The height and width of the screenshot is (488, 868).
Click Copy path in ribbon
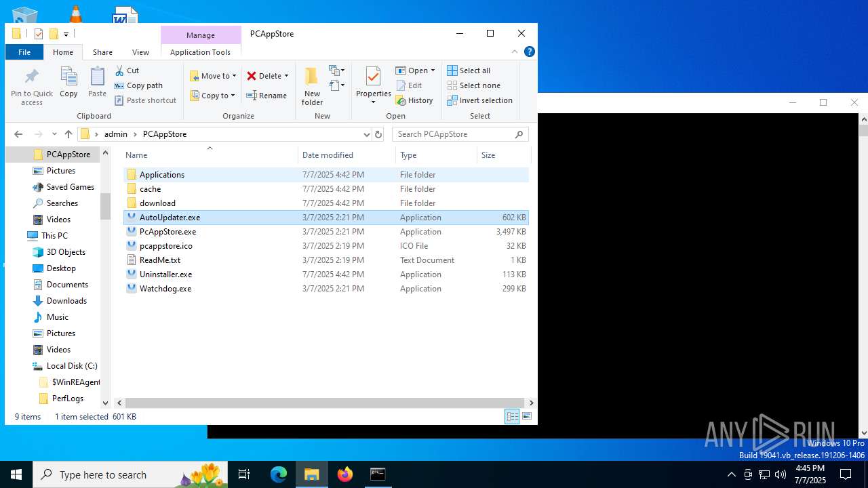tap(138, 85)
